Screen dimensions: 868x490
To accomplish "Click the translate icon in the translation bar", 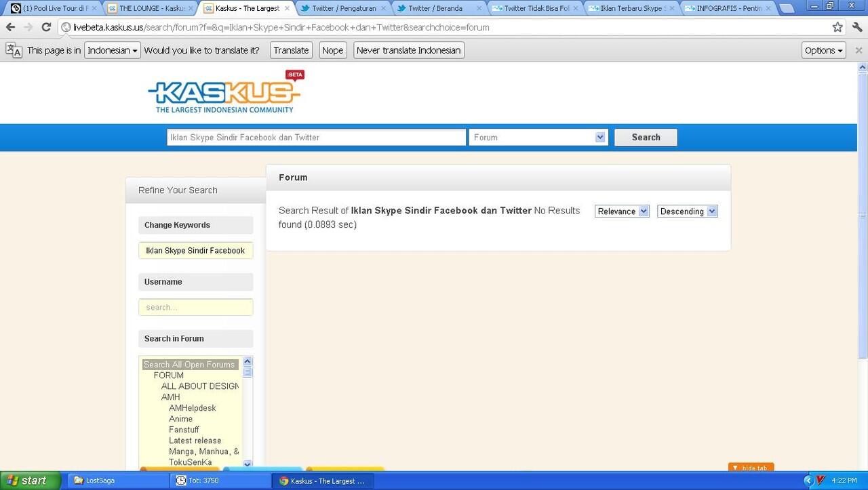I will click(x=14, y=50).
